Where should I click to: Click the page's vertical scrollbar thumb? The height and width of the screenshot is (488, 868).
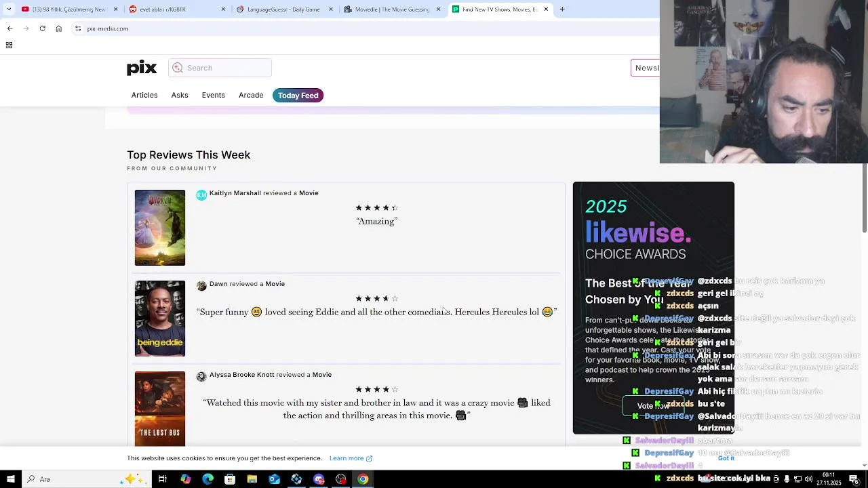864,198
